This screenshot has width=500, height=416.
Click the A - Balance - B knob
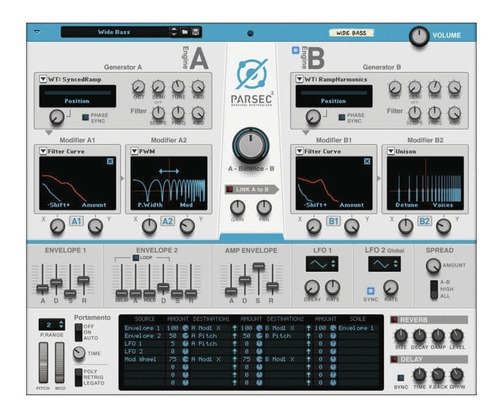pos(251,145)
